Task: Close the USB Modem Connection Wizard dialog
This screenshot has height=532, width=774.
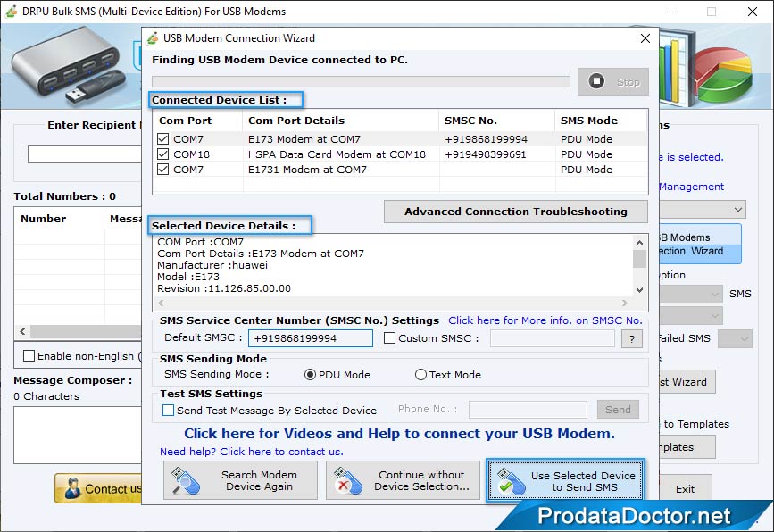Action: click(x=645, y=38)
